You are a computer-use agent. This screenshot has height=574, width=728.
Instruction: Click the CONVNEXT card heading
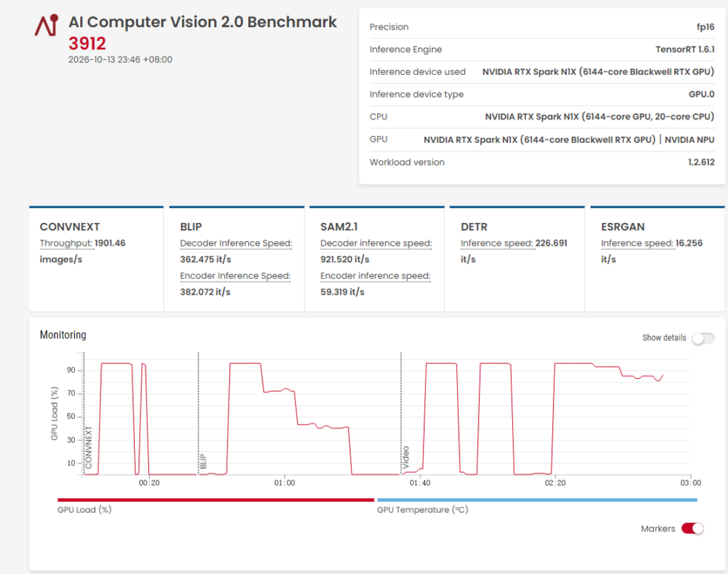[x=69, y=227]
